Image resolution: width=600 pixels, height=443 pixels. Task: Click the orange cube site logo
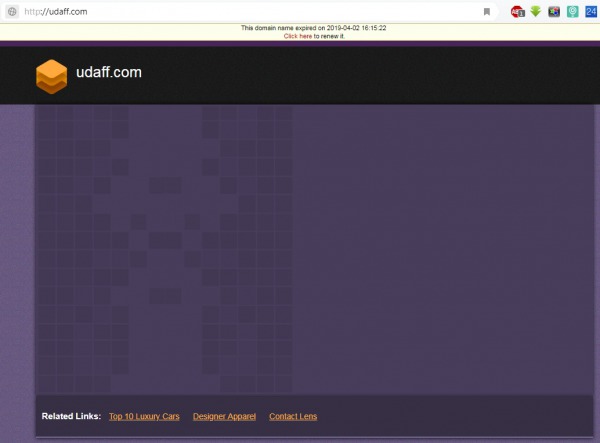tap(51, 77)
